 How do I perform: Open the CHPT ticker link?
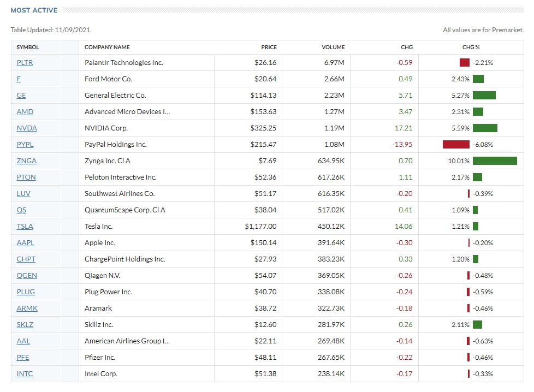(26, 259)
